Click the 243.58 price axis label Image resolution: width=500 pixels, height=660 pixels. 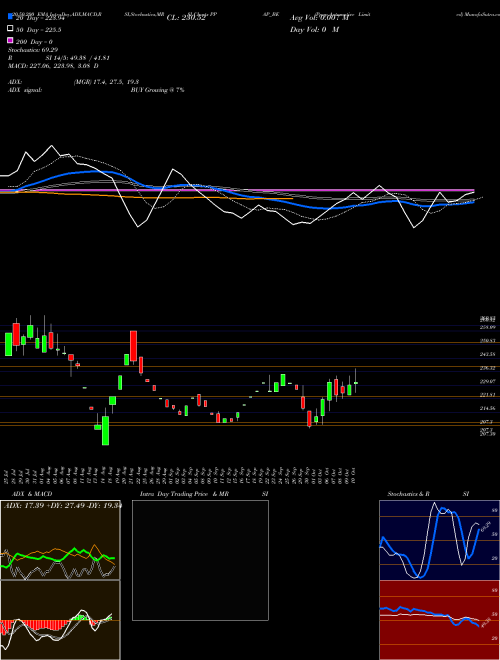pyautogui.click(x=487, y=354)
